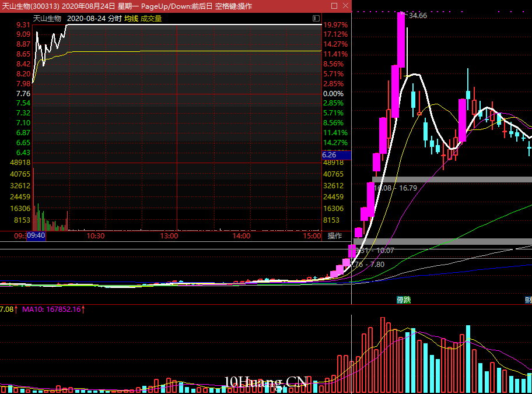
Task: Click the 15:00 closing time label
Action: pos(313,236)
